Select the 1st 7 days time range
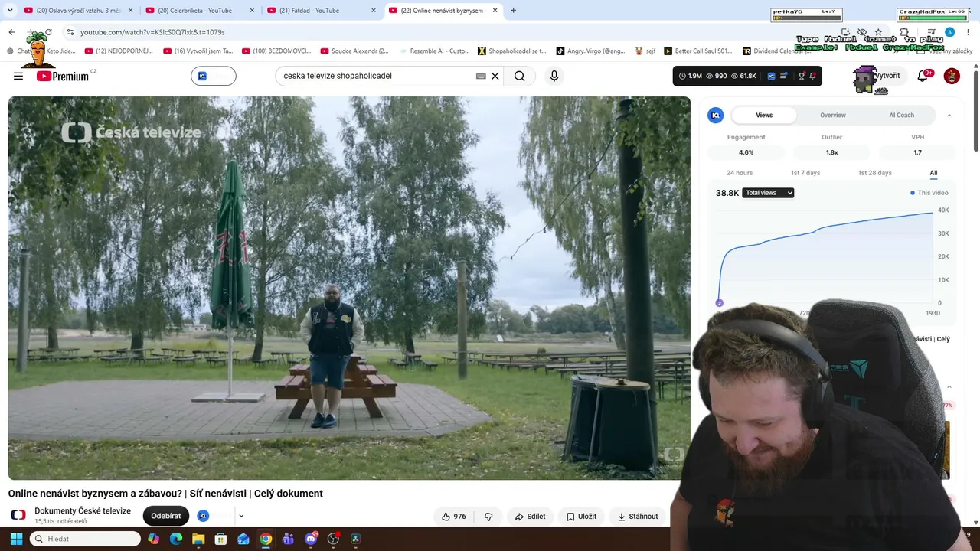980x551 pixels. coord(805,173)
